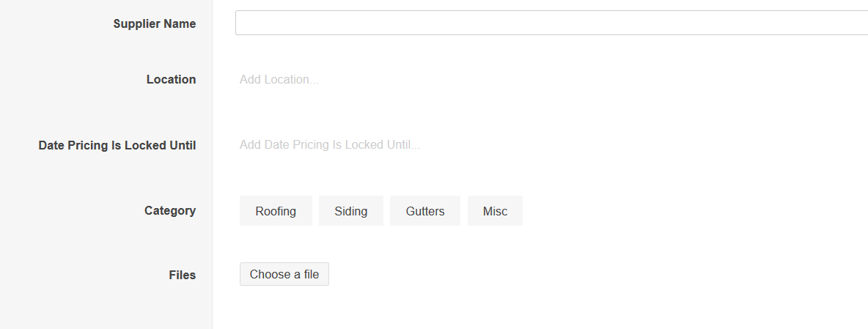The image size is (868, 329).
Task: Mark the supplier as a Roofing supplier
Action: coord(276,211)
